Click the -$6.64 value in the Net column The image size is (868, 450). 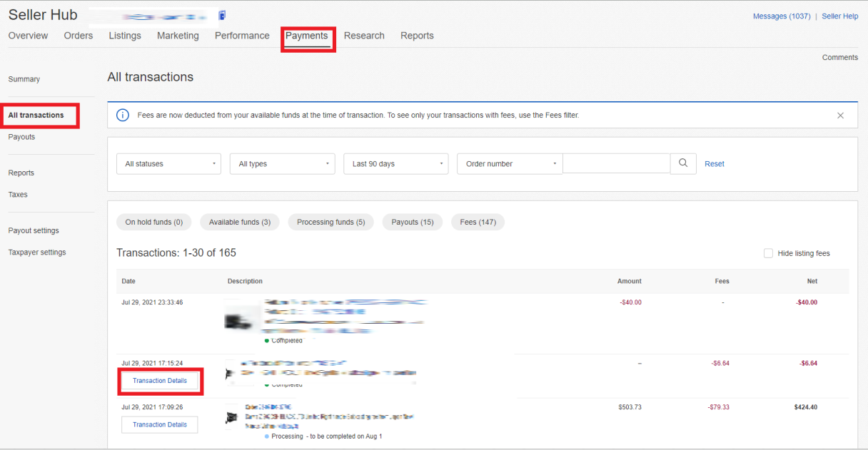pyautogui.click(x=808, y=363)
